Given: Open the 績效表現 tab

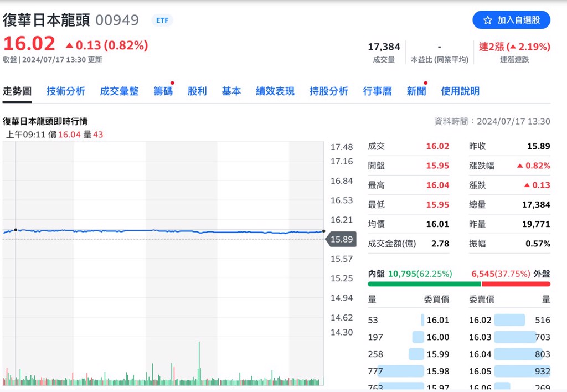Looking at the screenshot, I should click(x=275, y=91).
